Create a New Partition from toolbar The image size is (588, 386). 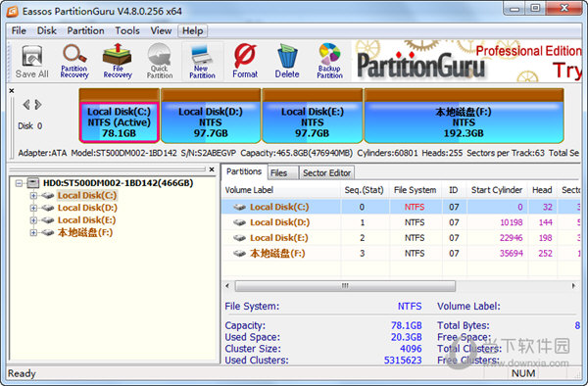(202, 62)
